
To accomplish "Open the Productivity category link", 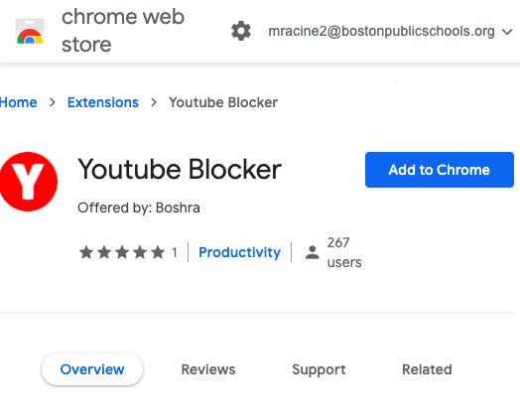I will [239, 252].
